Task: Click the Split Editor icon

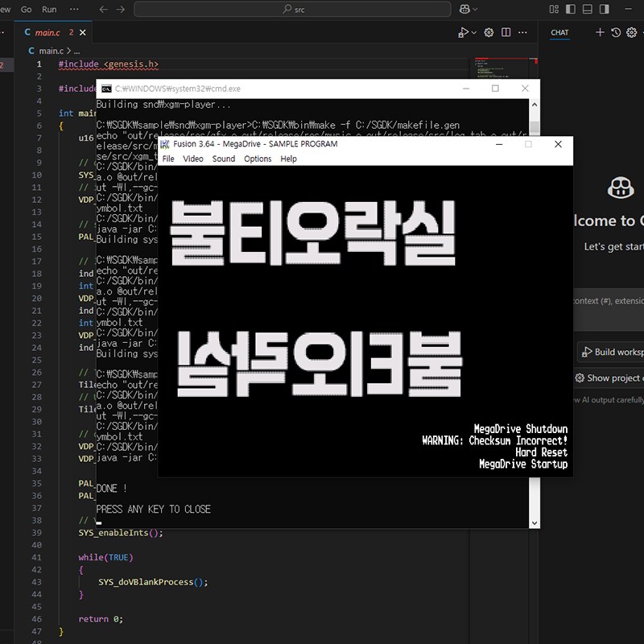Action: tap(506, 32)
